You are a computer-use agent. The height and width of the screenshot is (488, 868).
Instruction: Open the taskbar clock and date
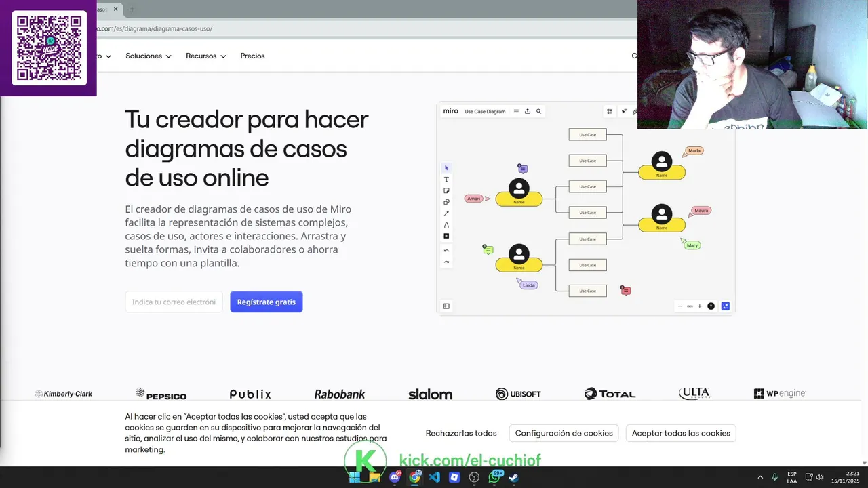pos(845,477)
